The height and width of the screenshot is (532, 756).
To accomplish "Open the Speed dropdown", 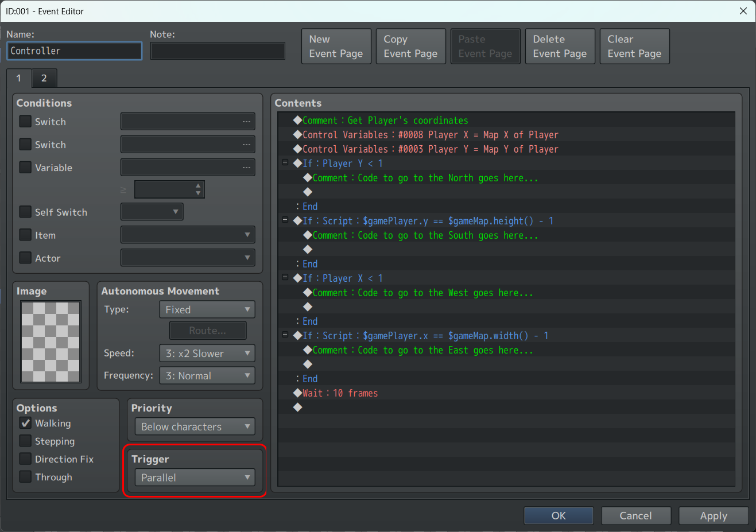I will pos(207,354).
